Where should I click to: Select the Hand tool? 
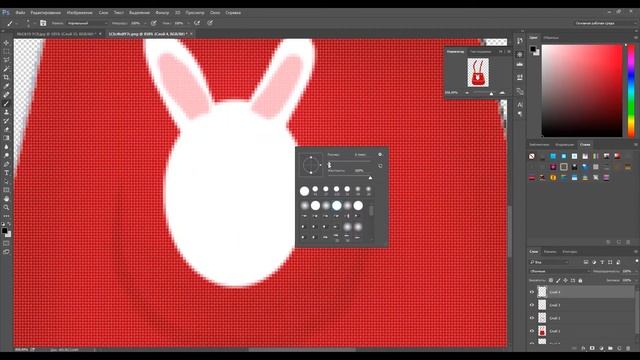coord(6,199)
